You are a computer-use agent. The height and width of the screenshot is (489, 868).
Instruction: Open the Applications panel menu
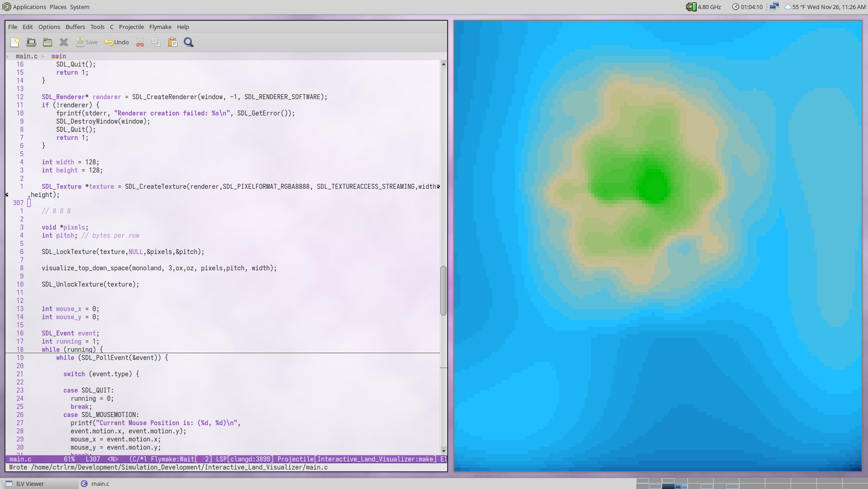pos(29,7)
